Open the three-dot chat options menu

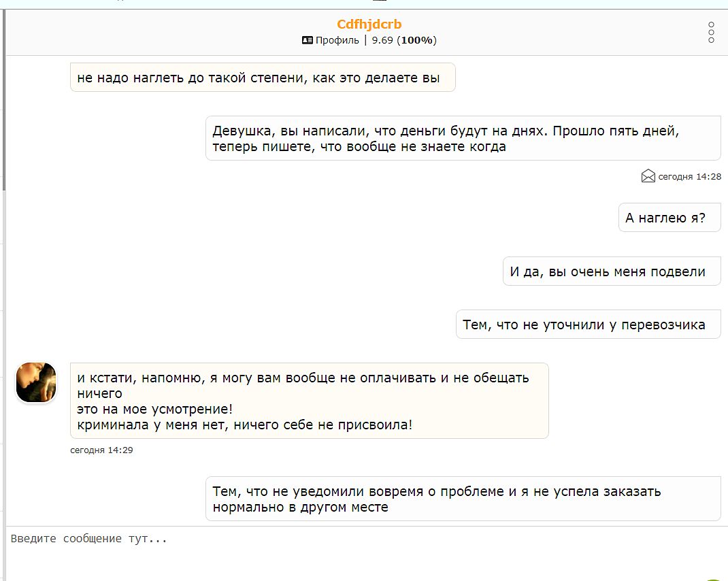click(x=711, y=32)
